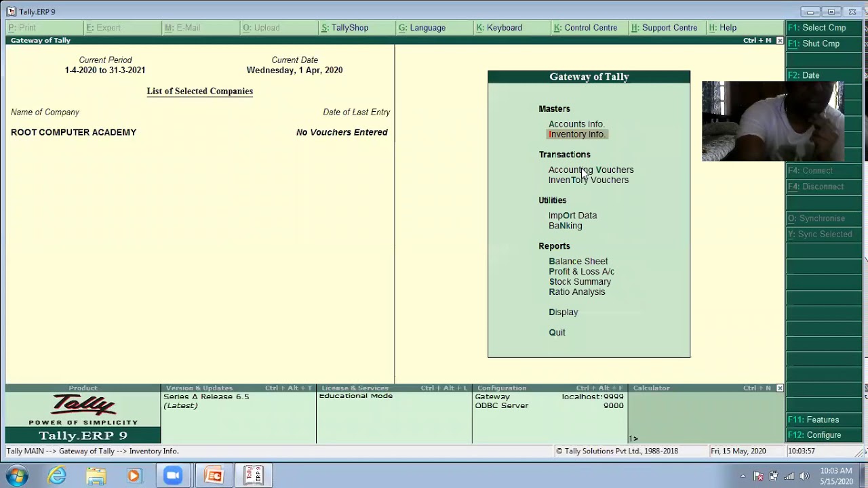Open Accounting Vouchers
Viewport: 868px width, 488px height.
[x=591, y=170]
